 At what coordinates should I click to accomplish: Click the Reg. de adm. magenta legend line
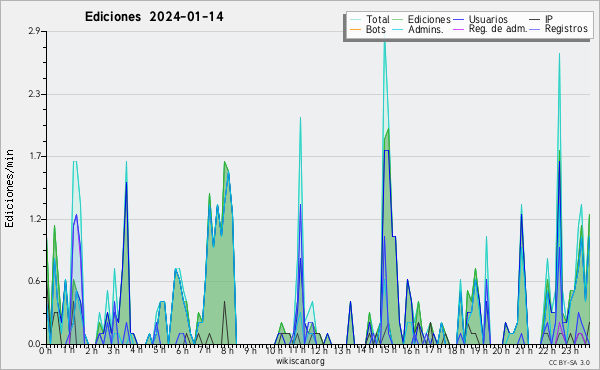coord(458,29)
